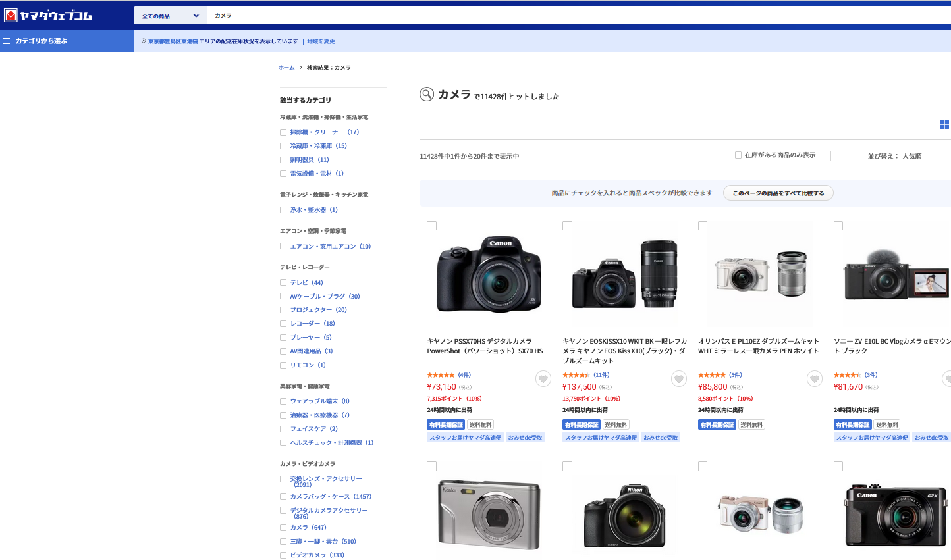Click the 地域を変更 link

pos(321,41)
